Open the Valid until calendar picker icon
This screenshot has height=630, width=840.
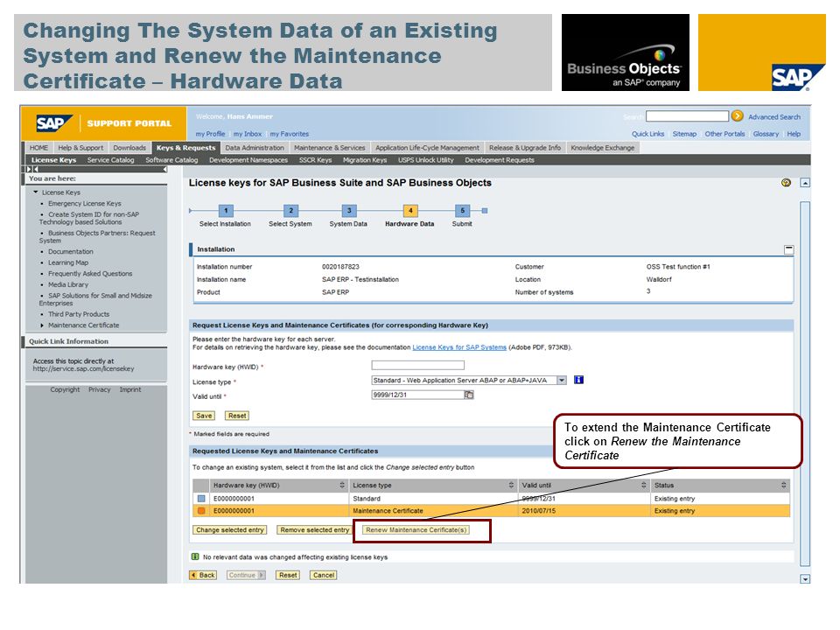pyautogui.click(x=469, y=395)
